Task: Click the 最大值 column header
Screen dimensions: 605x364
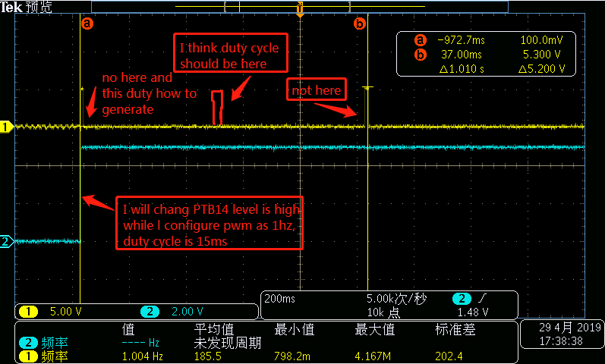Action: 375,330
